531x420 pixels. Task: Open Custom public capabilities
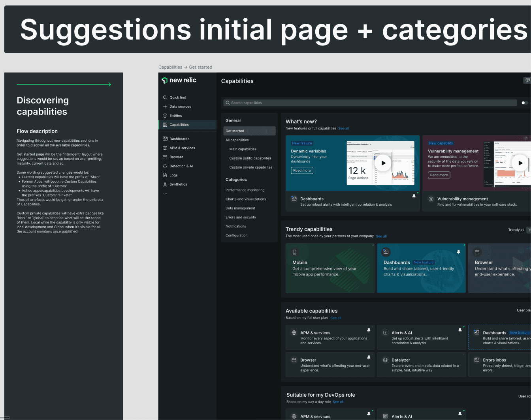coord(250,158)
